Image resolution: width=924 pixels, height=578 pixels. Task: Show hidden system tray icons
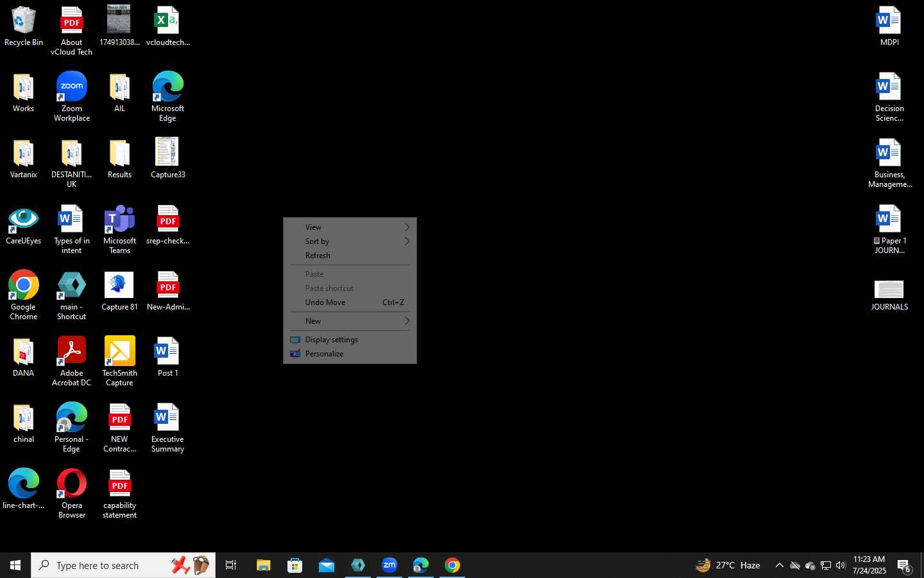pos(779,565)
